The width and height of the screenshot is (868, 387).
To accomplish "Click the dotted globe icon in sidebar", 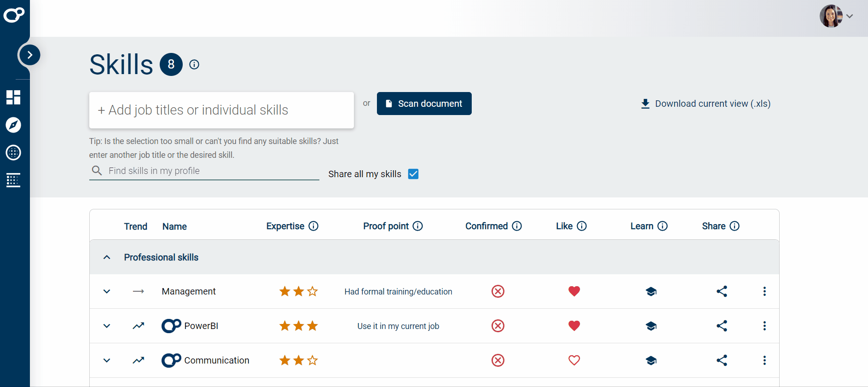I will coord(13,153).
